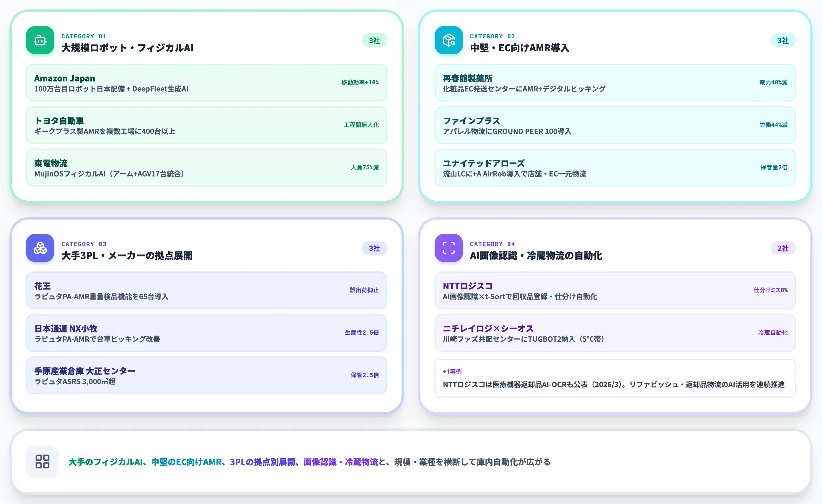Select the NTTロジスコ company name
Screen dimensions: 822x504
click(468, 286)
